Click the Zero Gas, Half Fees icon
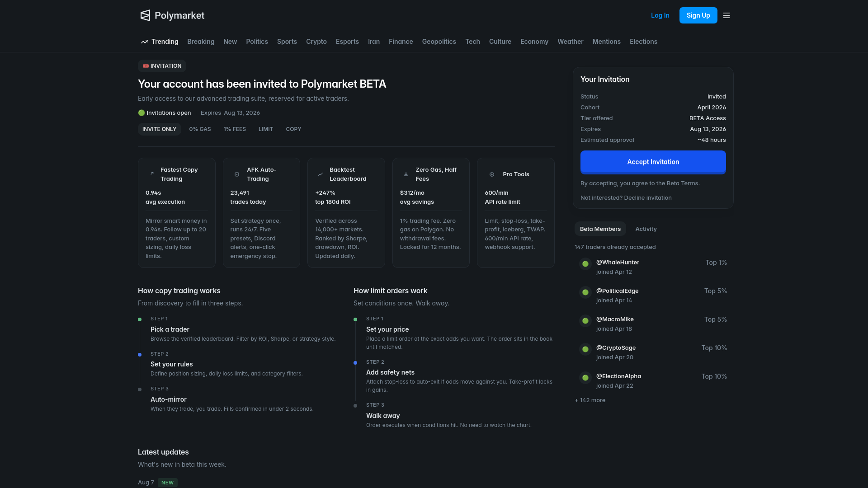 406,174
